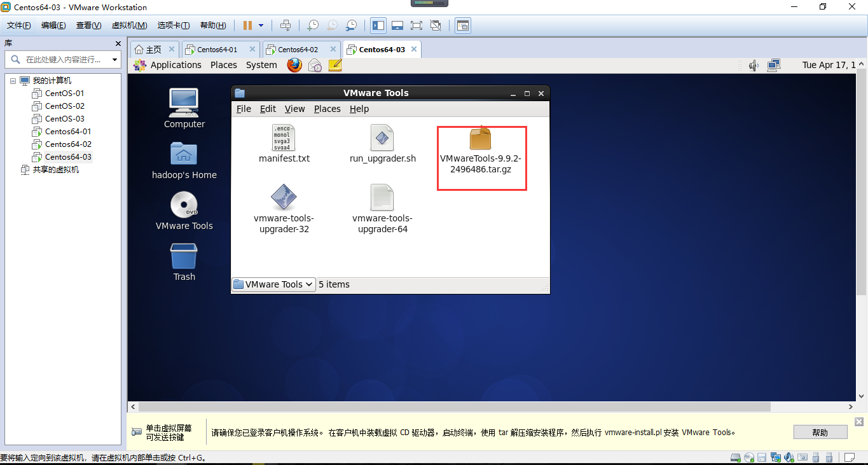Click the network connection panel icon
The width and height of the screenshot is (868, 465).
pyautogui.click(x=774, y=65)
